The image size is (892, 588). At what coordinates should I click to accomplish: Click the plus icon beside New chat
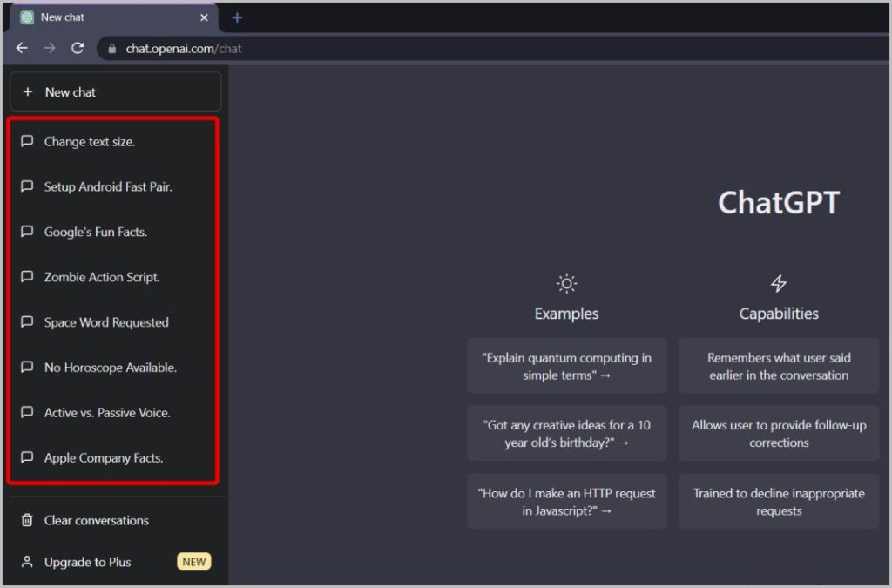click(x=27, y=91)
